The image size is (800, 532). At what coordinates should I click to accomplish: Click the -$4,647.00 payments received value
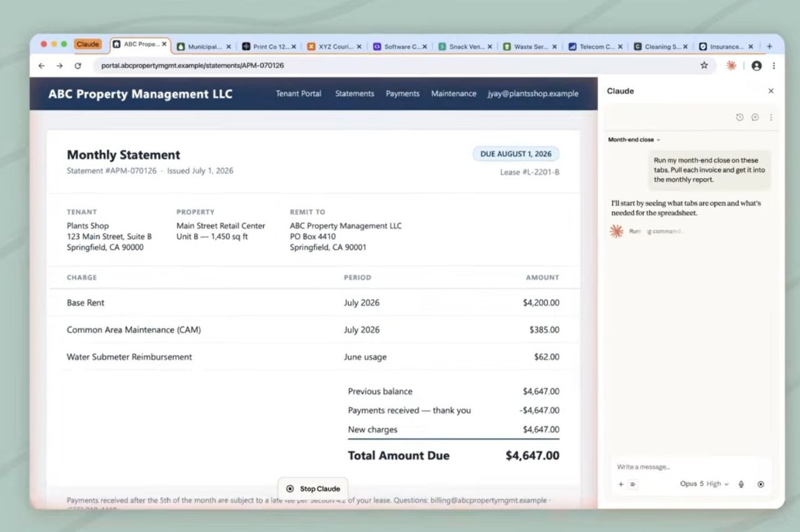click(x=539, y=410)
